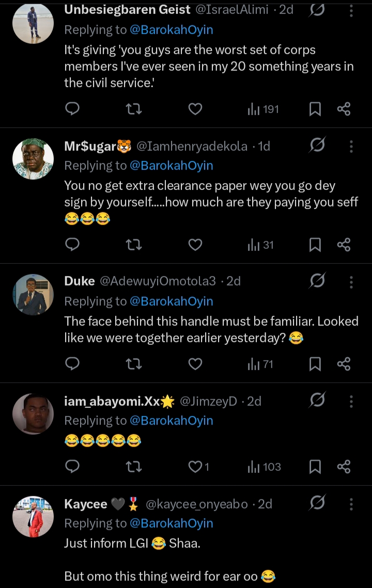Open three-dot menu on Kaycee's reply
This screenshot has height=588, width=372.
point(351,504)
